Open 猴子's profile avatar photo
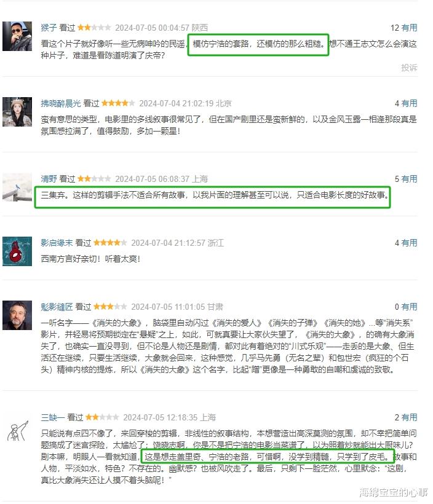Screen dimensions: 433x504 (17, 36)
